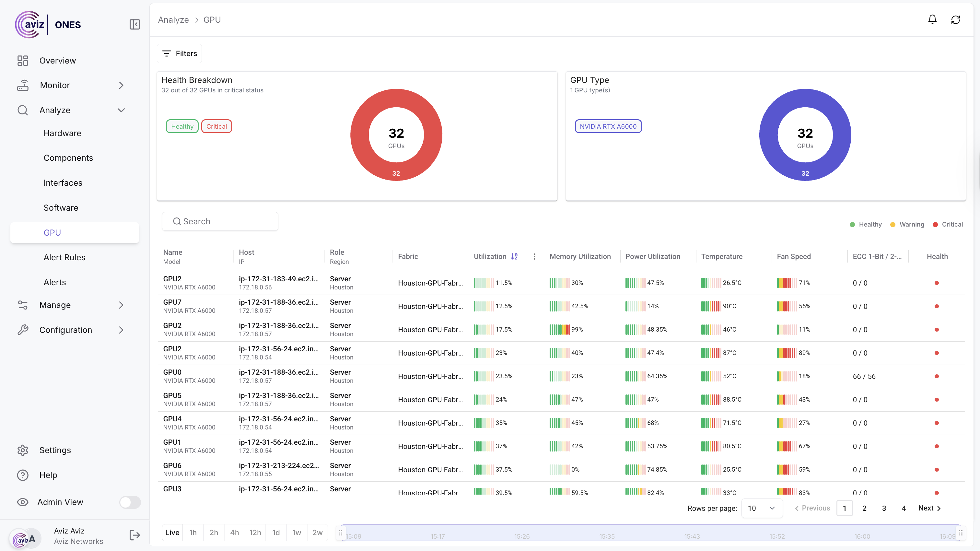This screenshot has height=551, width=980.
Task: Open the Filters button
Action: tap(180, 53)
